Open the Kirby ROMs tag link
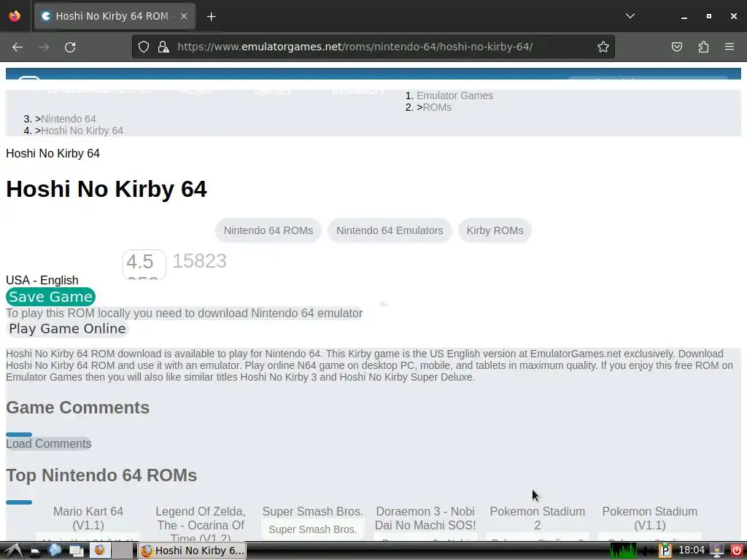The image size is (747, 560). click(495, 230)
